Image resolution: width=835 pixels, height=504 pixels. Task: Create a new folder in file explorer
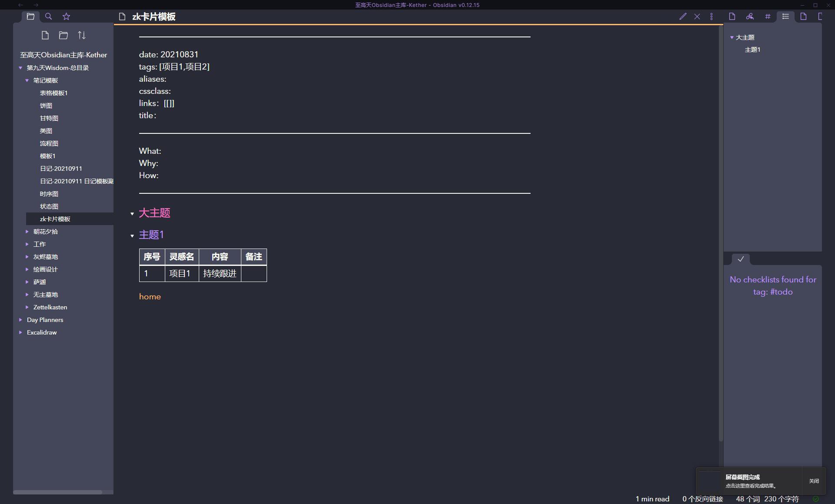click(x=63, y=35)
